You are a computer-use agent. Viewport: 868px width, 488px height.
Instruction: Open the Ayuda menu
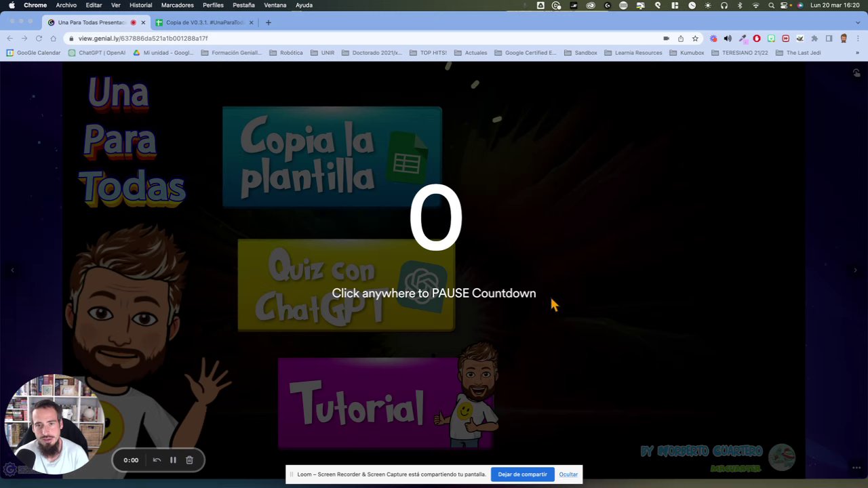click(x=304, y=5)
